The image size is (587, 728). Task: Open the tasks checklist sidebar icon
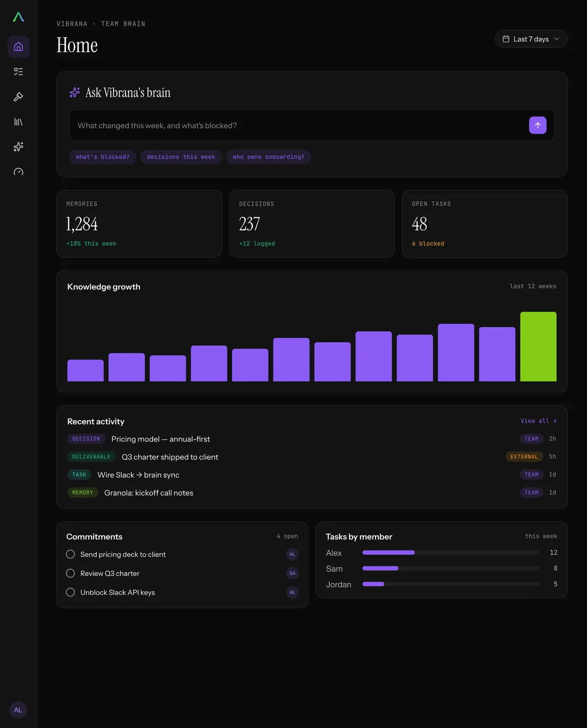(x=18, y=72)
